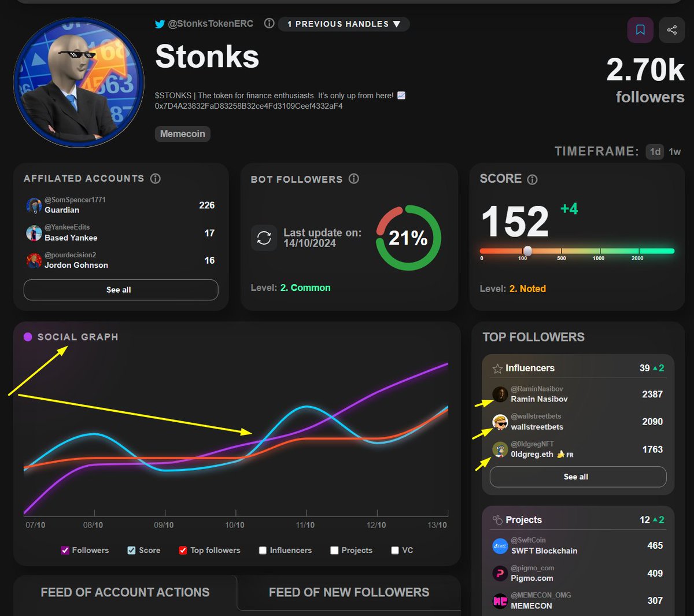Open 0ldgreg.eth avatar
Screen dimensions: 694x616
[500, 449]
